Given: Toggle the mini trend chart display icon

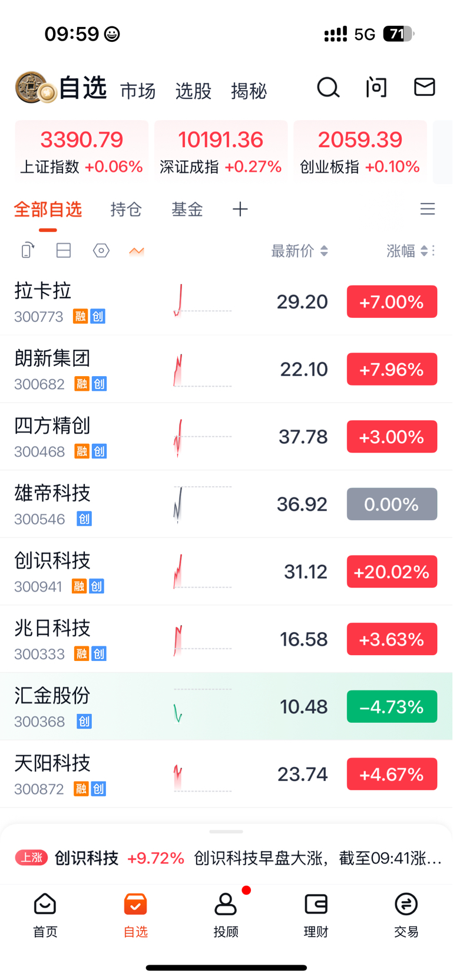Looking at the screenshot, I should pyautogui.click(x=137, y=251).
